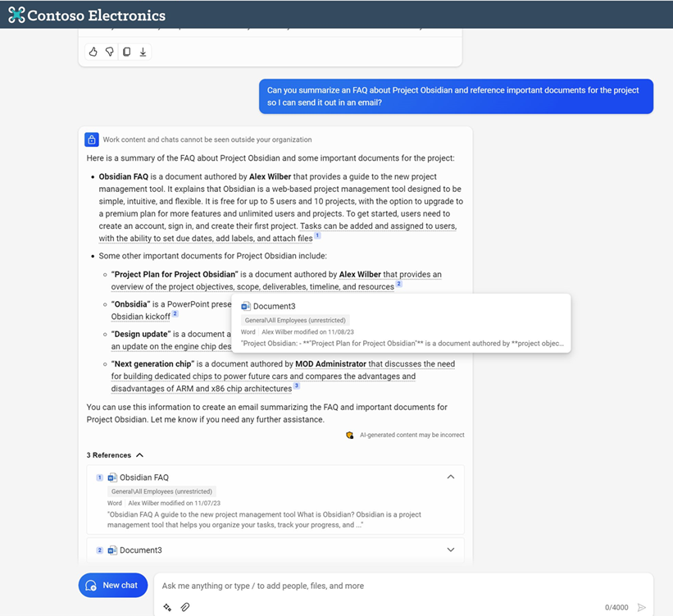Click the Word icon in Document3 popup card
Viewport: 673px width, 616px height.
point(246,306)
